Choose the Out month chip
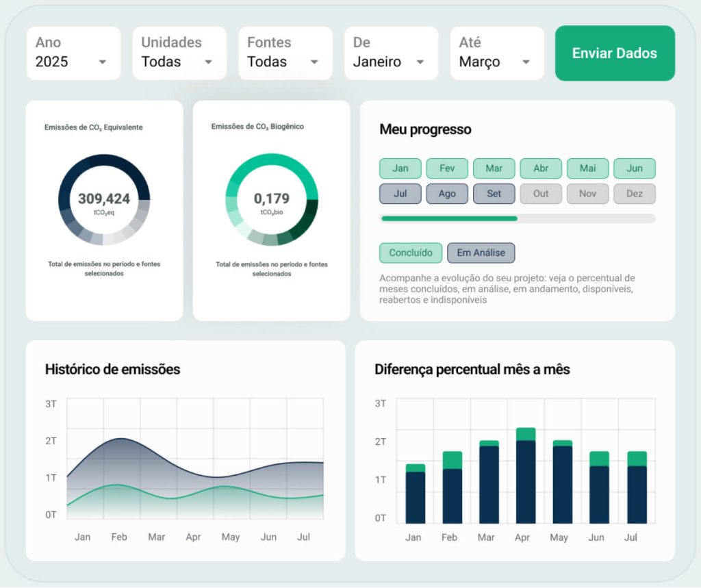 pos(541,194)
